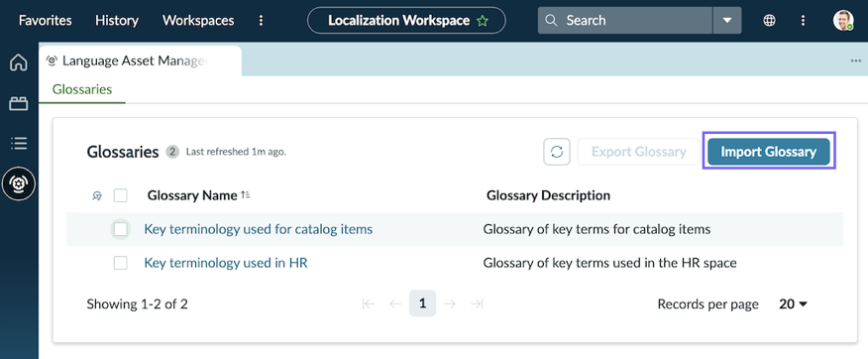Click 'Glossary of key terms for catalog items'
The width and height of the screenshot is (868, 359).
[x=597, y=229]
